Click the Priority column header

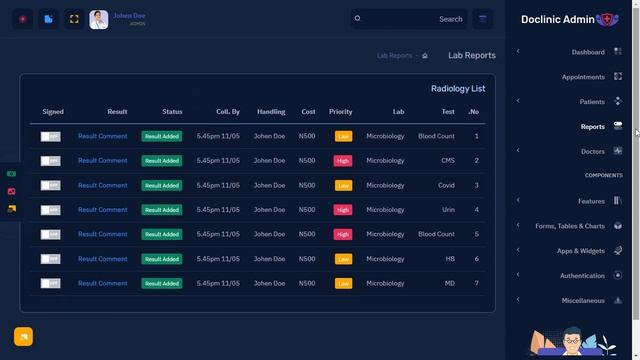[340, 112]
